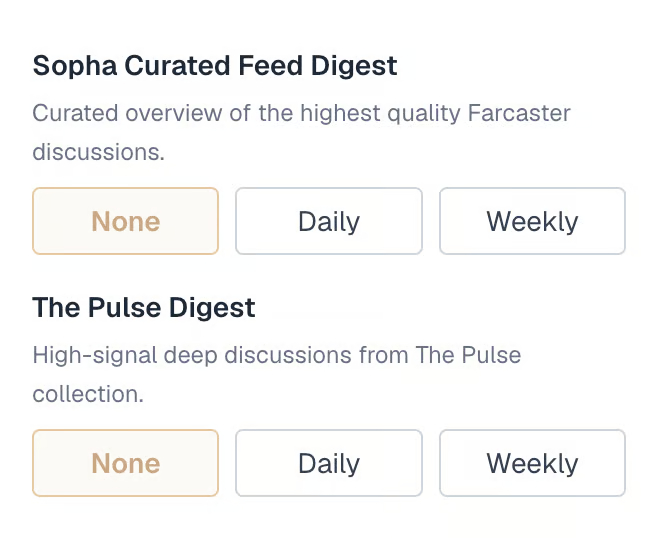Click the word discussions under Sopha digest
This screenshot has height=538, width=658.
pyautogui.click(x=99, y=152)
